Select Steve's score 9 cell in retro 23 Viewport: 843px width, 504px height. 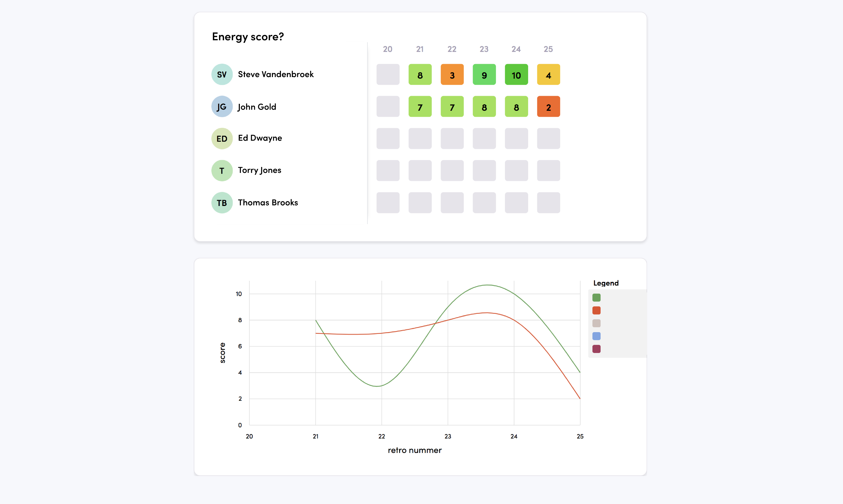484,74
